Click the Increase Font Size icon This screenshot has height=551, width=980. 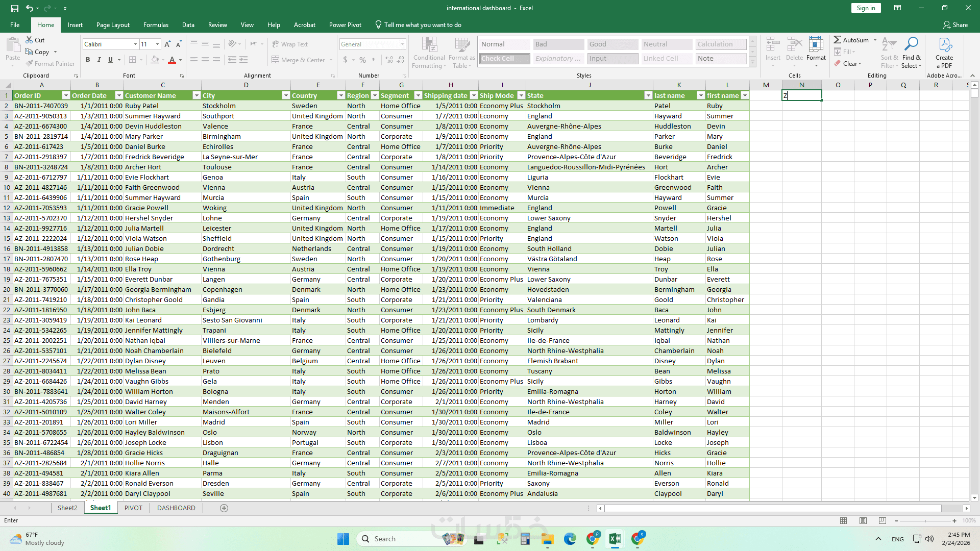(167, 44)
